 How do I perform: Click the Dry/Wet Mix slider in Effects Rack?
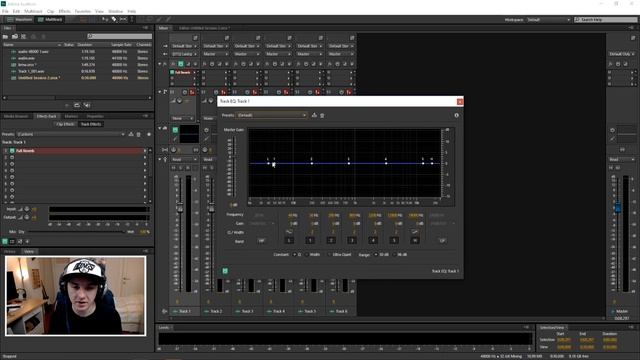(76, 232)
